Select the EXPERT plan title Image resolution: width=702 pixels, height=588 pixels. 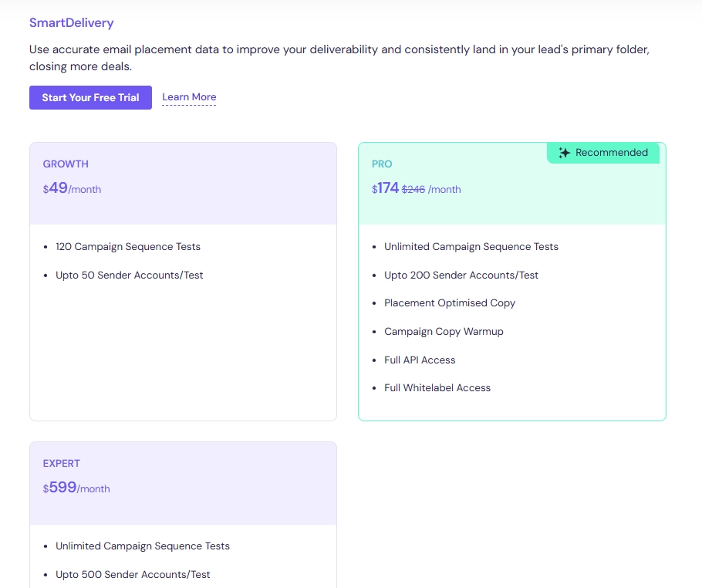click(x=62, y=464)
